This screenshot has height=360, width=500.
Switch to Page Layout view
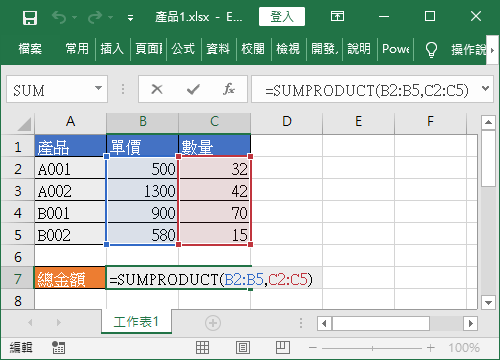point(243,348)
